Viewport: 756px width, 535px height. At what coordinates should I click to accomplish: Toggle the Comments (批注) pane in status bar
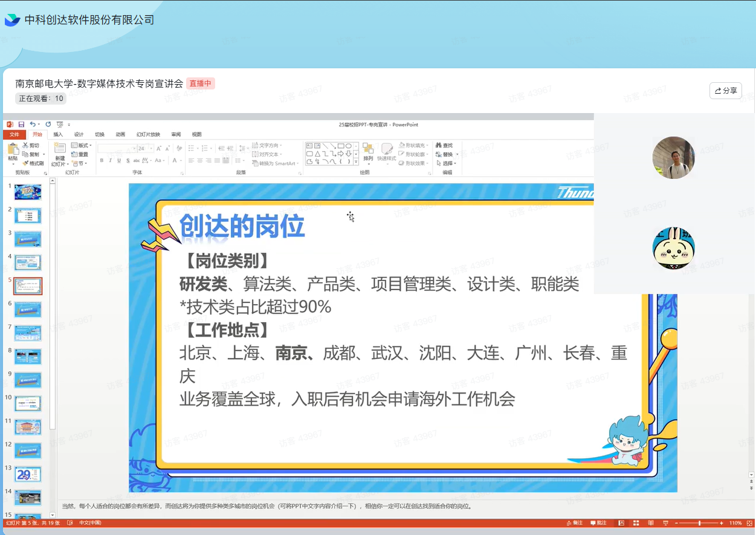[598, 523]
